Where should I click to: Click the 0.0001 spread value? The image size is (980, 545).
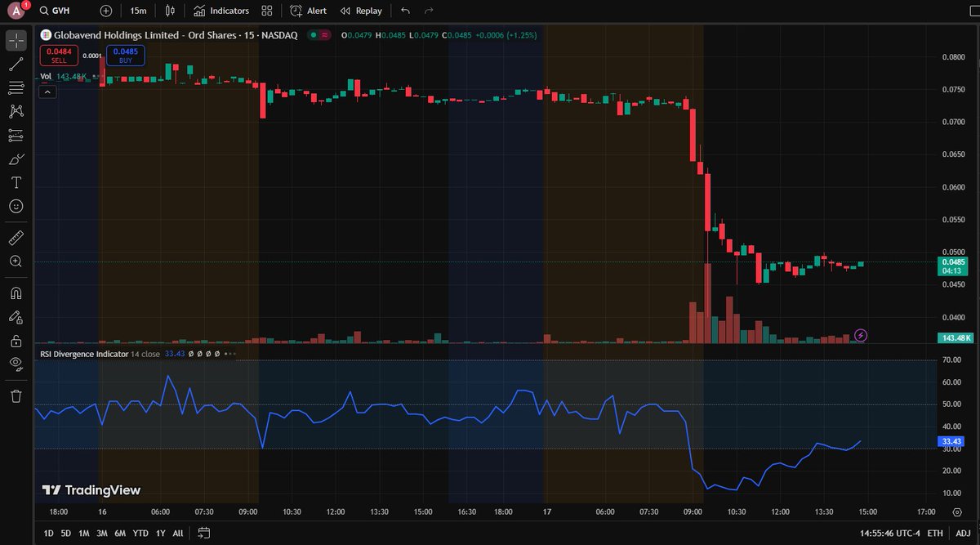tap(92, 55)
